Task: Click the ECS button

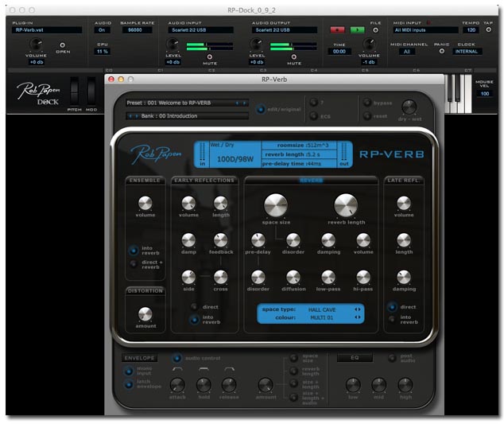Action: tap(313, 116)
